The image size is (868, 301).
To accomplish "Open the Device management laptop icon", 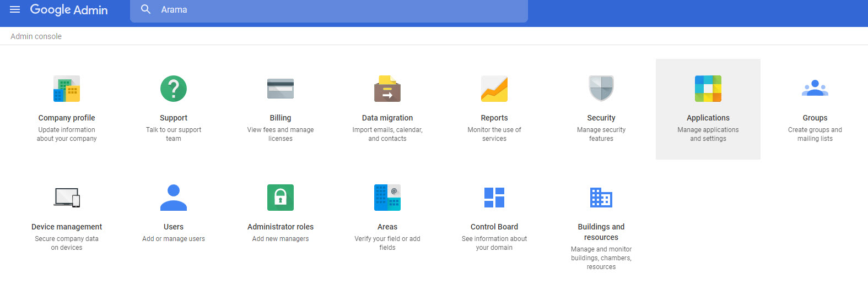I will 67,198.
